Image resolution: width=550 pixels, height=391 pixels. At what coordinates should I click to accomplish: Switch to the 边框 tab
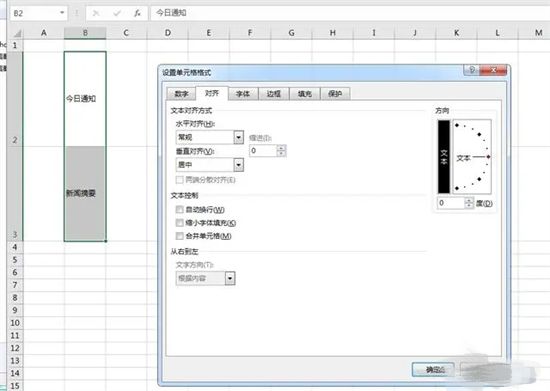pyautogui.click(x=274, y=94)
